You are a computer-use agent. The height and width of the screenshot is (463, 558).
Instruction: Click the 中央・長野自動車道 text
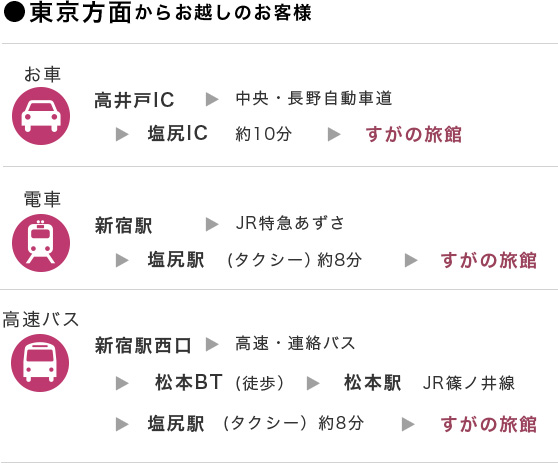point(314,99)
